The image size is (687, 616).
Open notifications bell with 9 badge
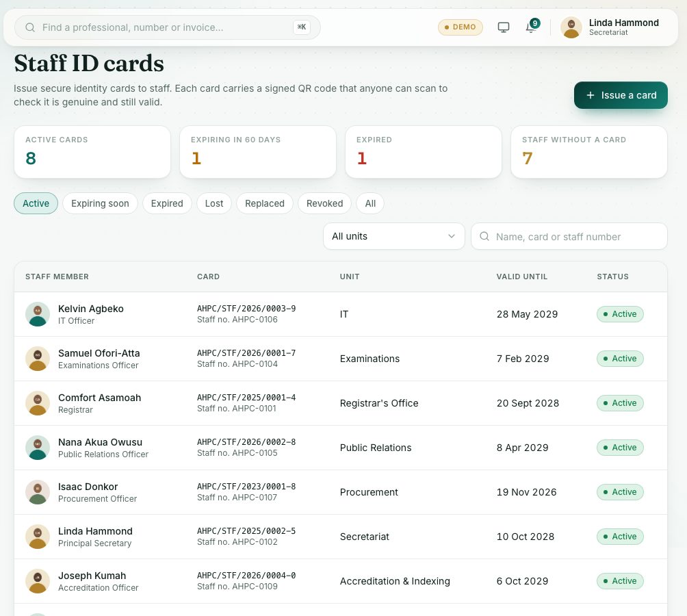click(532, 27)
